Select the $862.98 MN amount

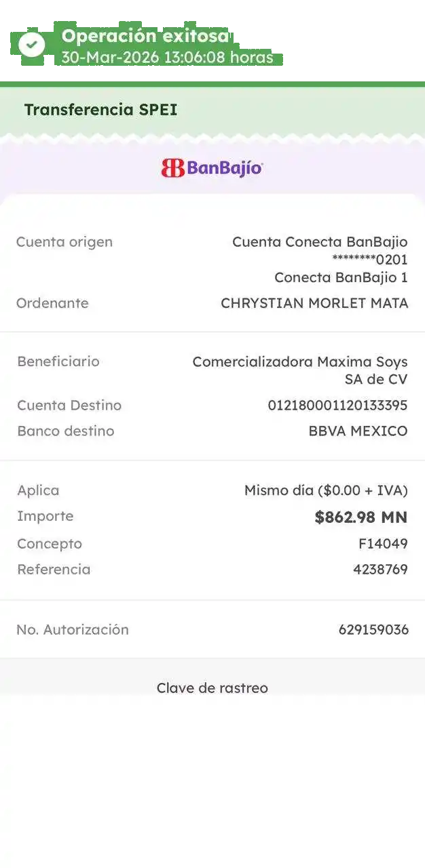click(x=361, y=517)
